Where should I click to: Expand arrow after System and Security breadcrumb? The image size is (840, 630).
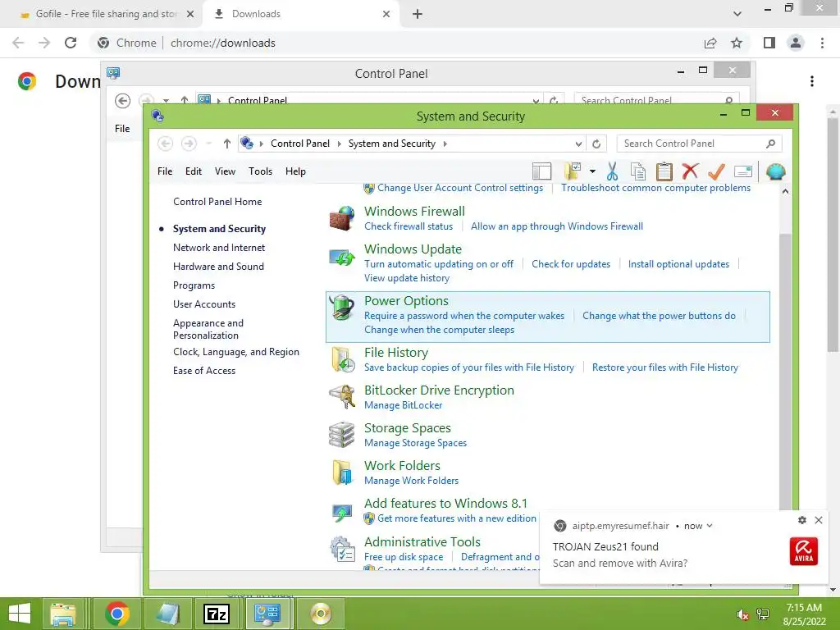coord(445,144)
